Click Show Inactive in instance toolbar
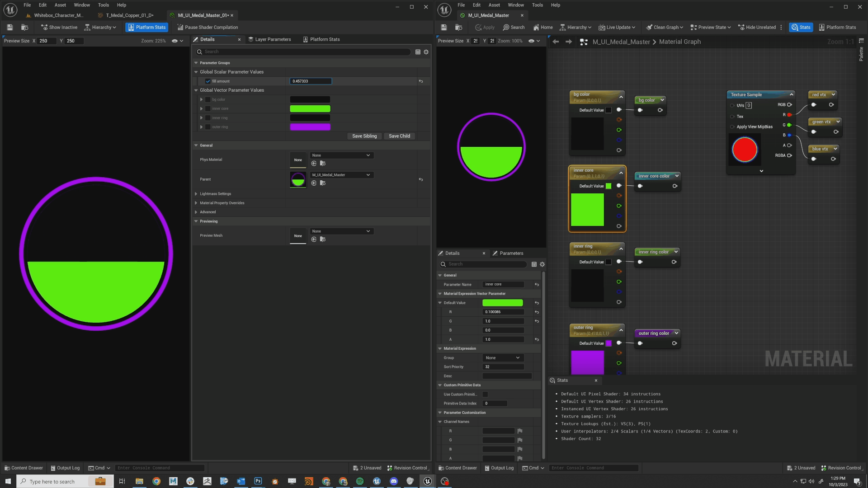The image size is (868, 488). click(59, 27)
